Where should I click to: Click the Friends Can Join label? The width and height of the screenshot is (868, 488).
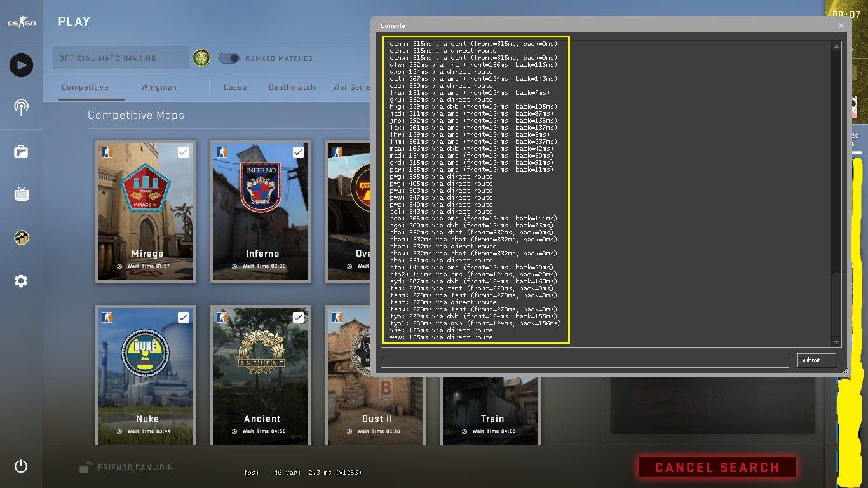135,468
